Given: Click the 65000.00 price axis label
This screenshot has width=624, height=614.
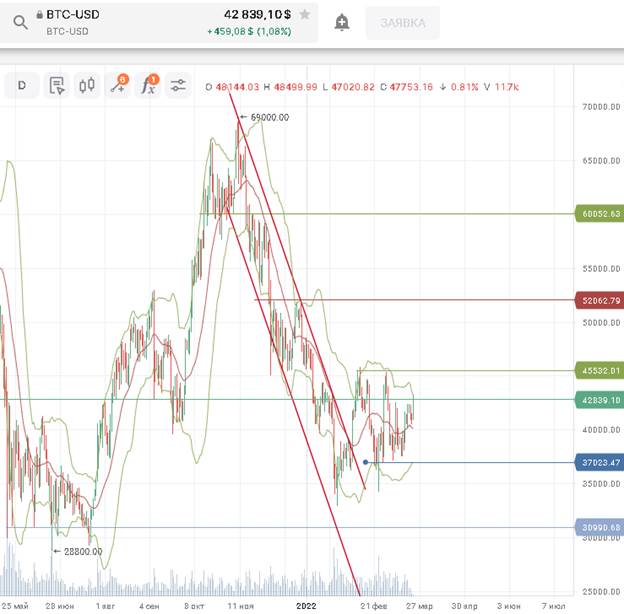Looking at the screenshot, I should click(601, 161).
